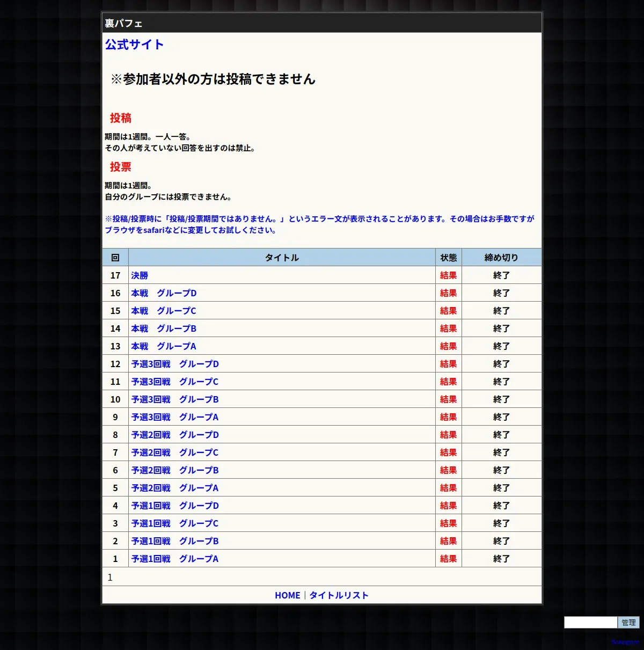Click the 回 column header
This screenshot has width=644, height=650.
(115, 258)
